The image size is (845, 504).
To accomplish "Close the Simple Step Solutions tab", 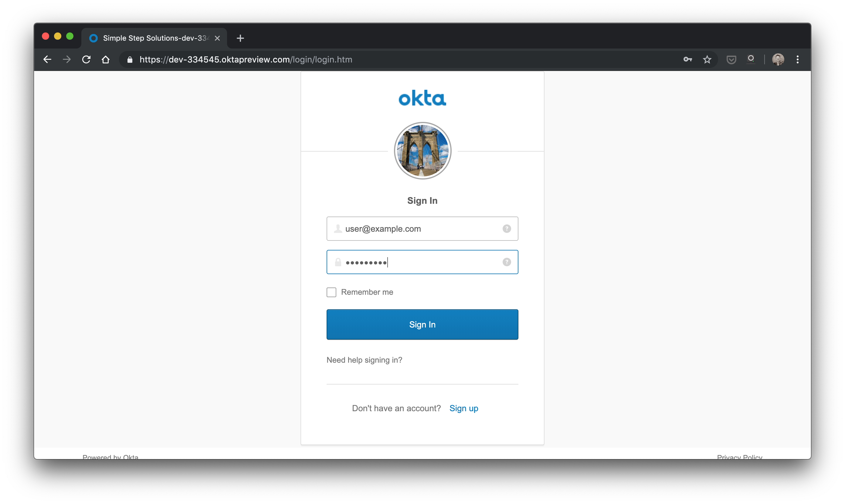I will [x=217, y=38].
